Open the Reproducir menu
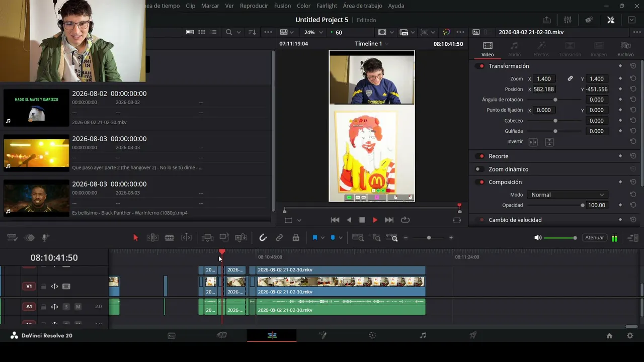This screenshot has width=644, height=362. pyautogui.click(x=254, y=6)
